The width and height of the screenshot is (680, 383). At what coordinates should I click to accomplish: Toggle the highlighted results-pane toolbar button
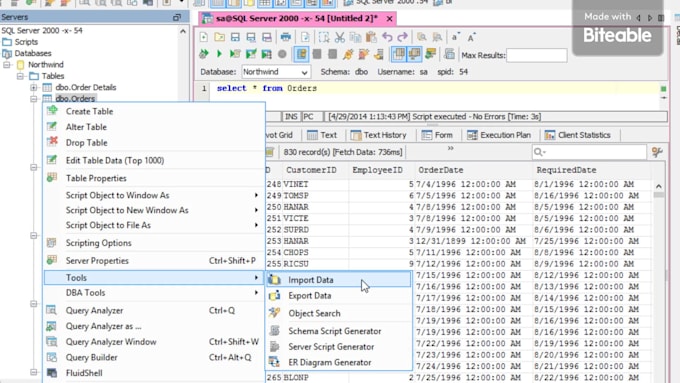(301, 54)
